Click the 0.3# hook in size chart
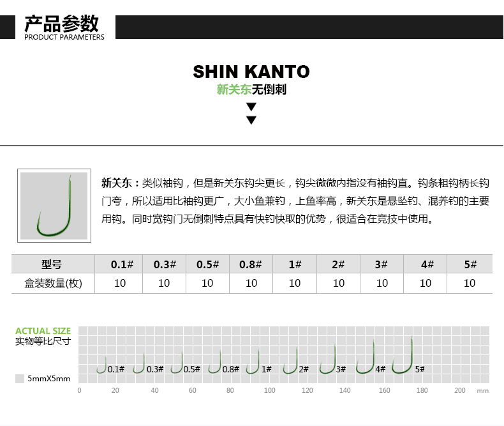 coord(139,363)
